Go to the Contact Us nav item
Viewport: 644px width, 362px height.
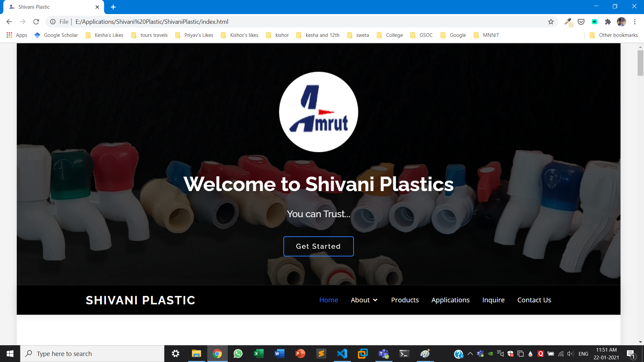click(534, 300)
